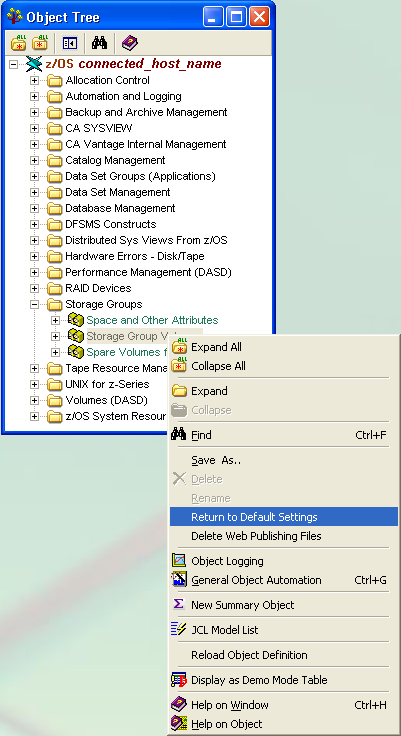The width and height of the screenshot is (401, 736).
Task: Select the RAID Devices tree item
Action: (x=98, y=288)
